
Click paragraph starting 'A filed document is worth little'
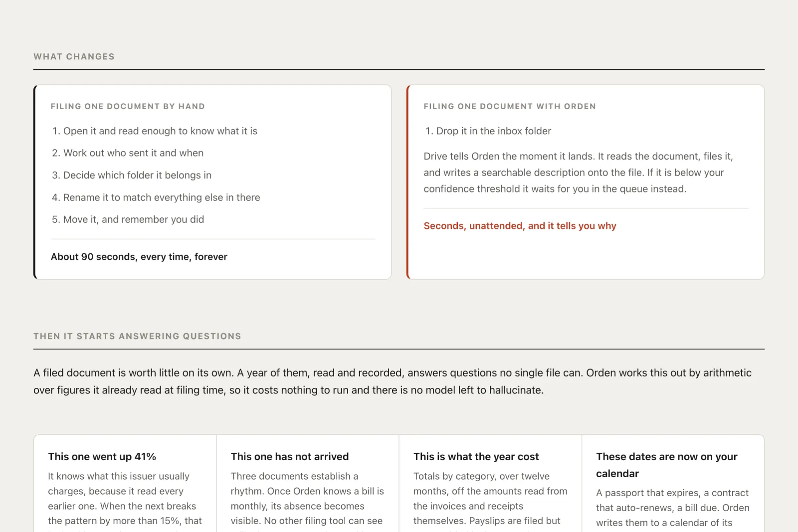point(393,381)
